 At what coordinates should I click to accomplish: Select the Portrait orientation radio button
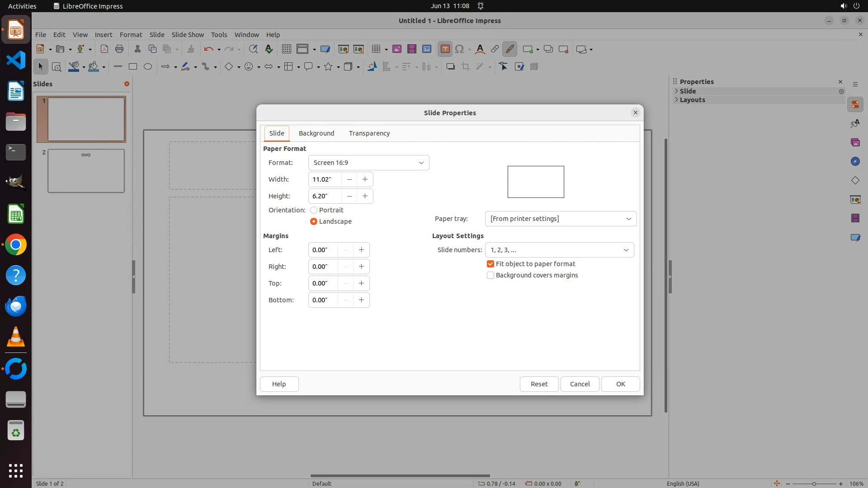pyautogui.click(x=314, y=210)
